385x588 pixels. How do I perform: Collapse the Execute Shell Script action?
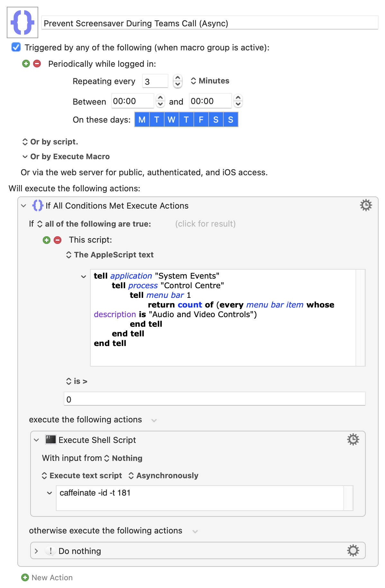[36, 440]
